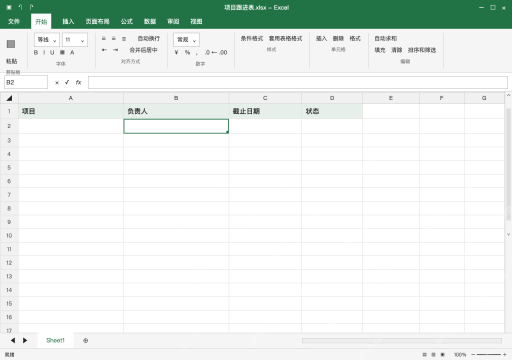Click the decrease indent left-arrow icon
The image size is (512, 360).
104,50
